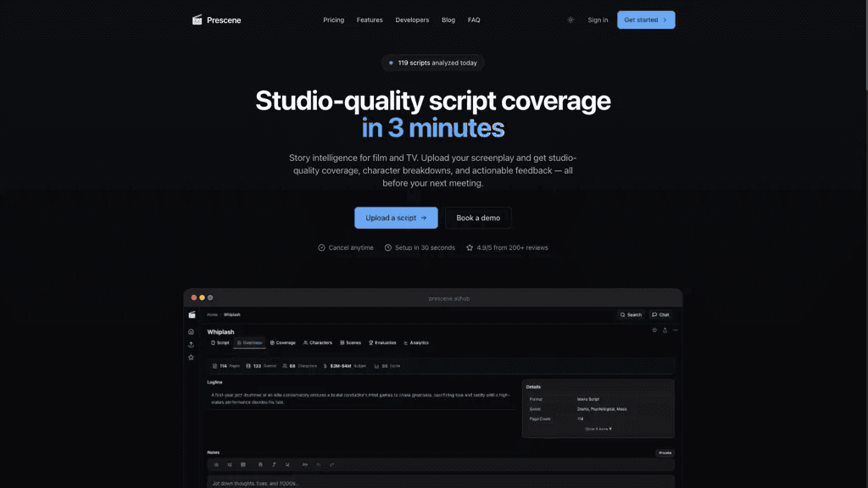Open the more options ellipsis menu

coord(676,330)
